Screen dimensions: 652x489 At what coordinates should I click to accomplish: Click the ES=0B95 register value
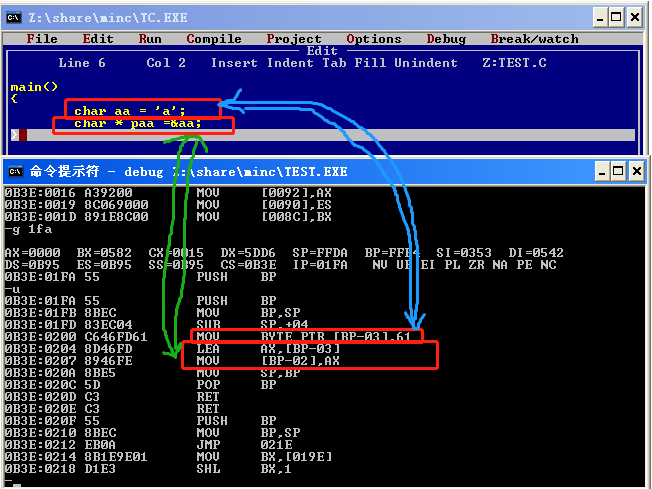(104, 265)
